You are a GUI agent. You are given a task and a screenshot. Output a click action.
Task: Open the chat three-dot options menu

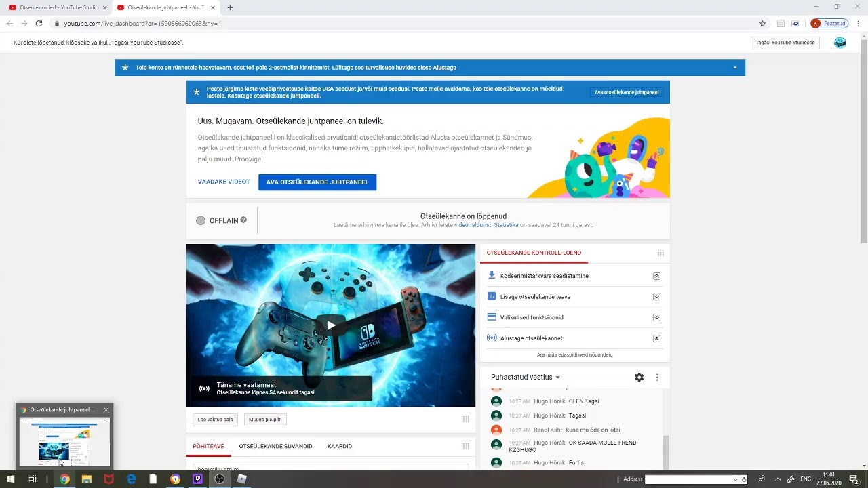click(x=657, y=377)
